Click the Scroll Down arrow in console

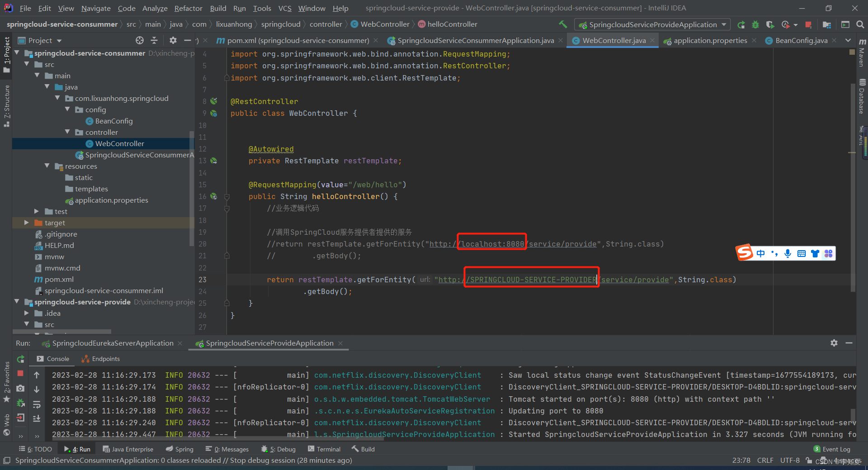click(x=37, y=389)
